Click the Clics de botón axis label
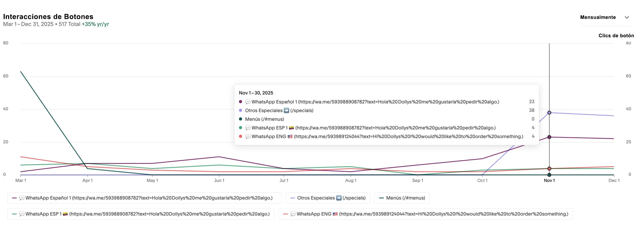 pos(616,36)
